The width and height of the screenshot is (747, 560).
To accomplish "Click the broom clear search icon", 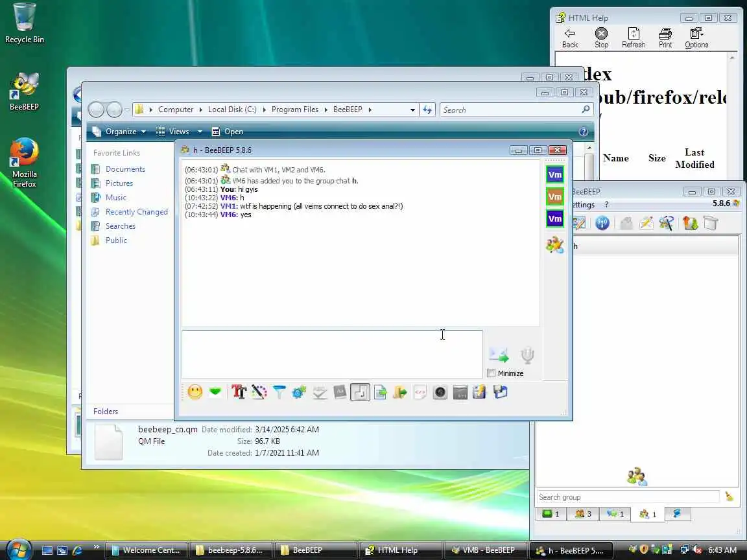I will pyautogui.click(x=729, y=496).
